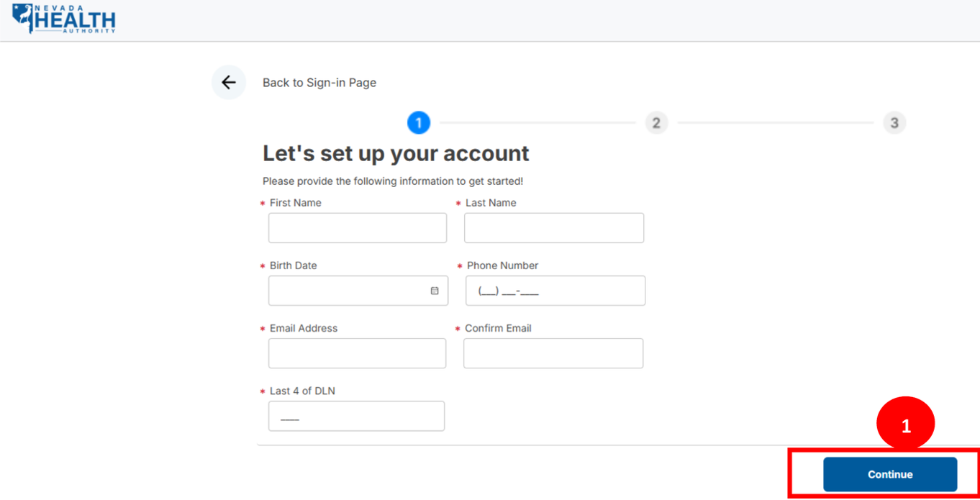Screen dimensions: 980x500
Task: Click the "Let's set up your account" heading
Action: coord(396,153)
